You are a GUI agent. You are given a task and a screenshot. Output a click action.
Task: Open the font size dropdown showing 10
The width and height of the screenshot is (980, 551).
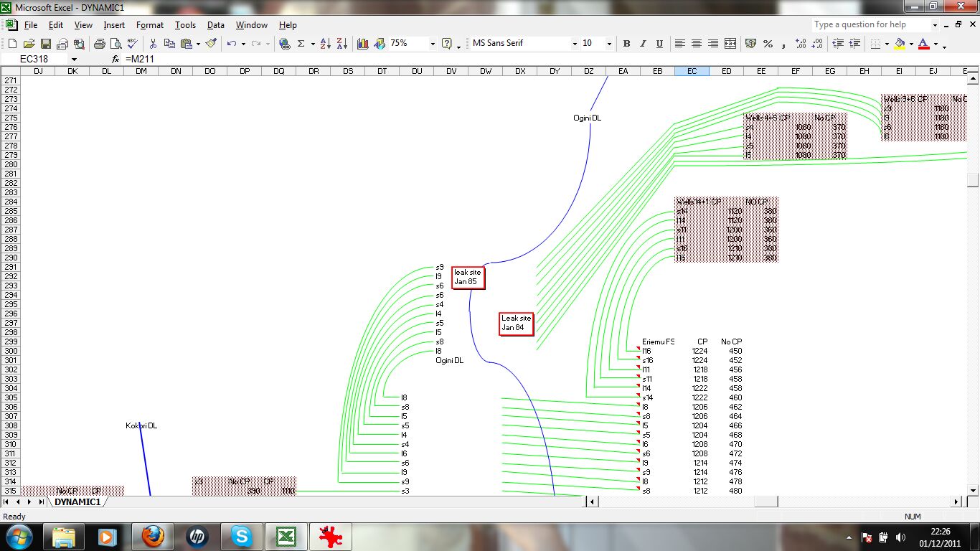point(609,44)
